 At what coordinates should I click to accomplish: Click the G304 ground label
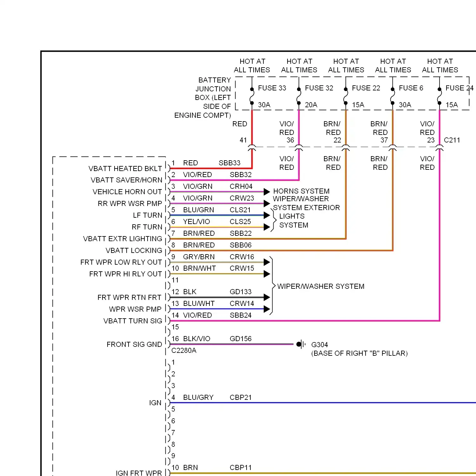tap(320, 345)
